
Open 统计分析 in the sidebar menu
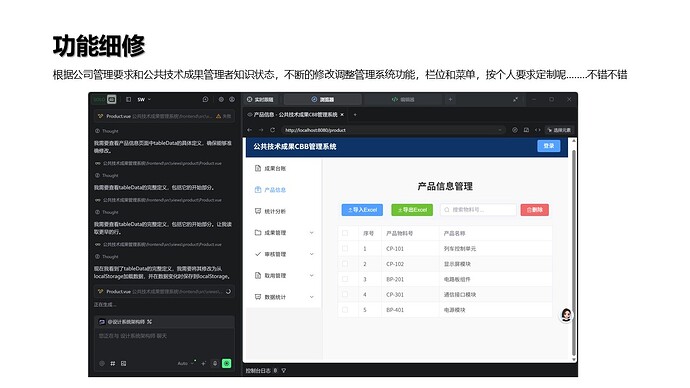click(284, 211)
